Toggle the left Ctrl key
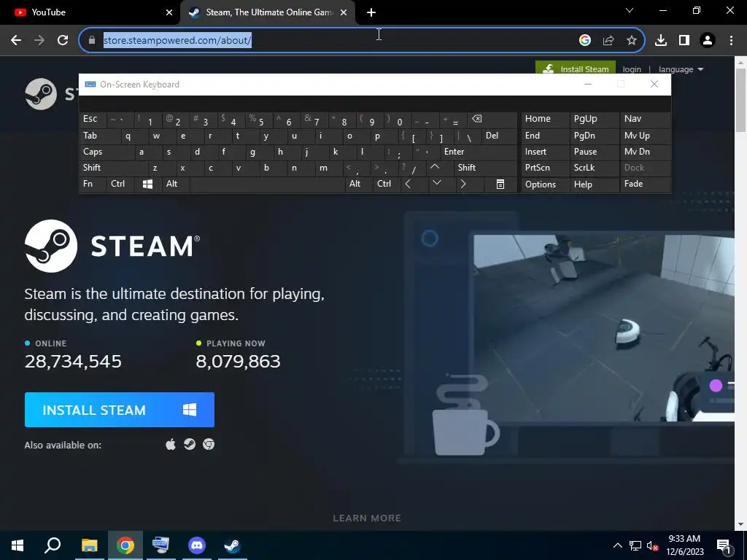 pyautogui.click(x=120, y=184)
